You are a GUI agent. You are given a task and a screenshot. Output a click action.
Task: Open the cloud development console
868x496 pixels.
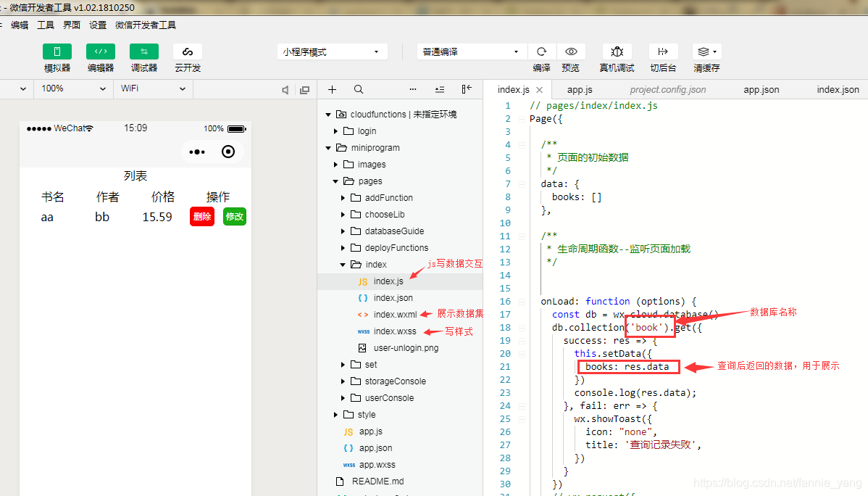pyautogui.click(x=188, y=51)
